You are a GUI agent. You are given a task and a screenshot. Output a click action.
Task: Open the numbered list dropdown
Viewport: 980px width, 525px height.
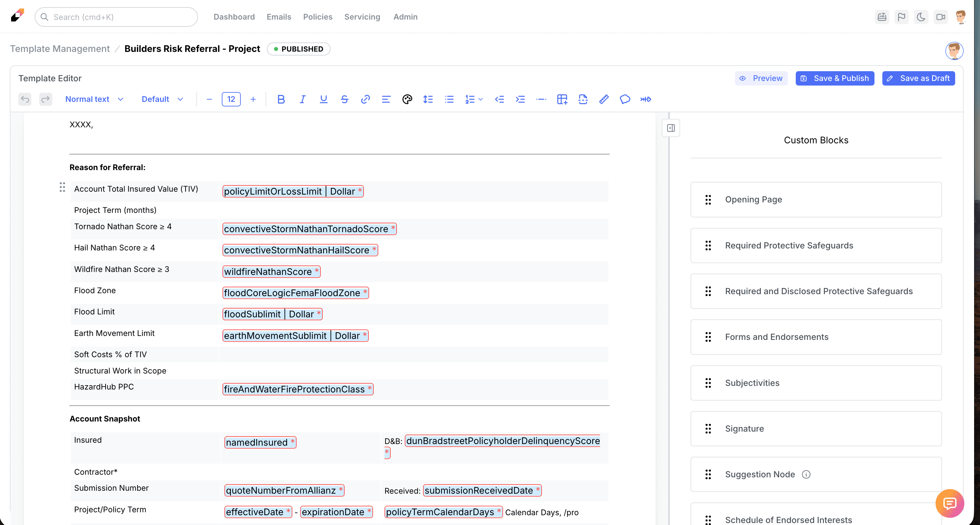(x=474, y=99)
